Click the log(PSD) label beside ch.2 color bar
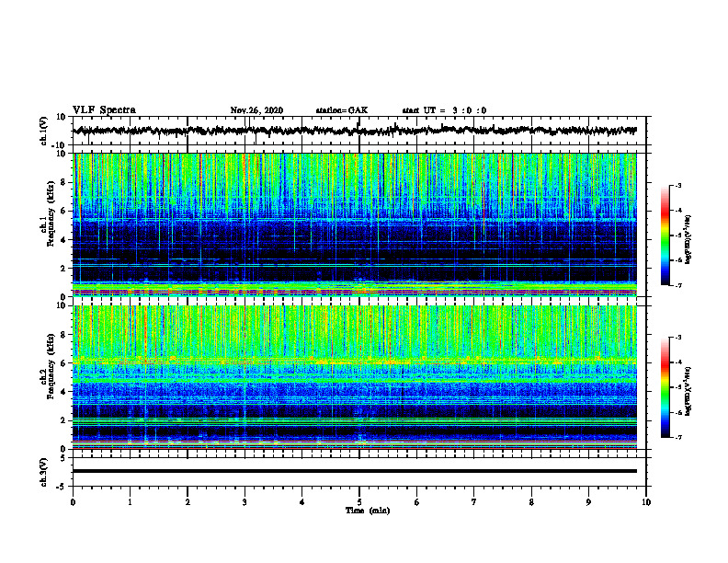This screenshot has height=563, width=728. click(x=688, y=391)
